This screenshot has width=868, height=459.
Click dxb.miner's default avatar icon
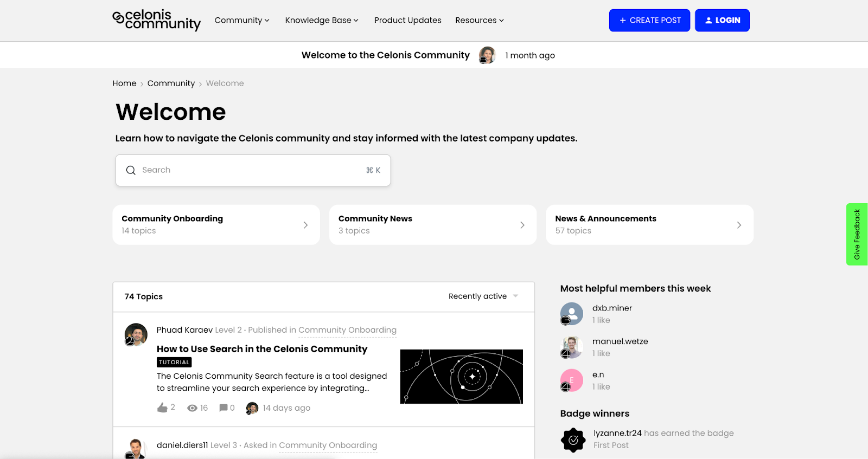572,314
